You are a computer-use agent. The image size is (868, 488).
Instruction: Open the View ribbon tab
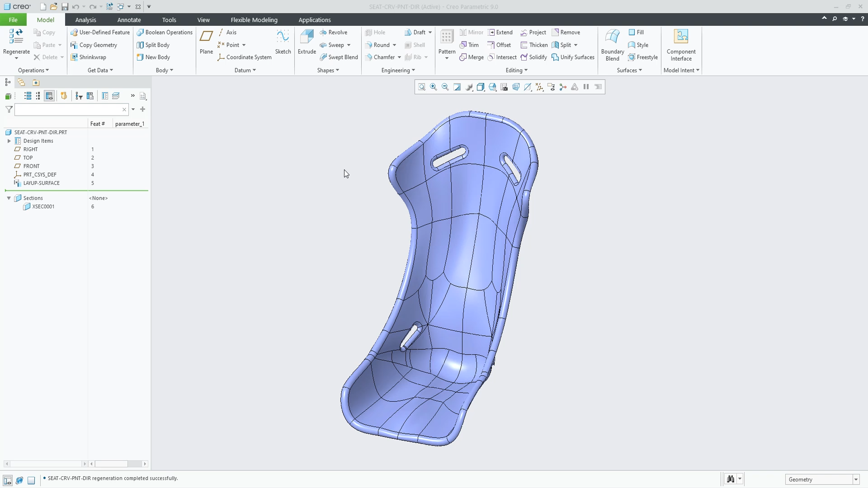click(x=203, y=20)
